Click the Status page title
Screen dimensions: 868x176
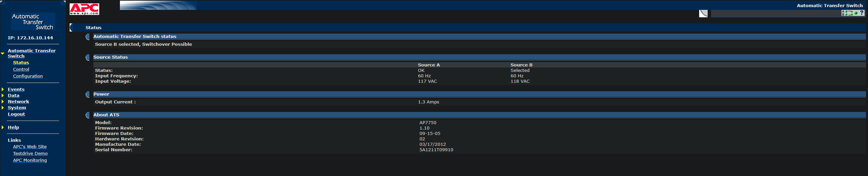coord(93,28)
